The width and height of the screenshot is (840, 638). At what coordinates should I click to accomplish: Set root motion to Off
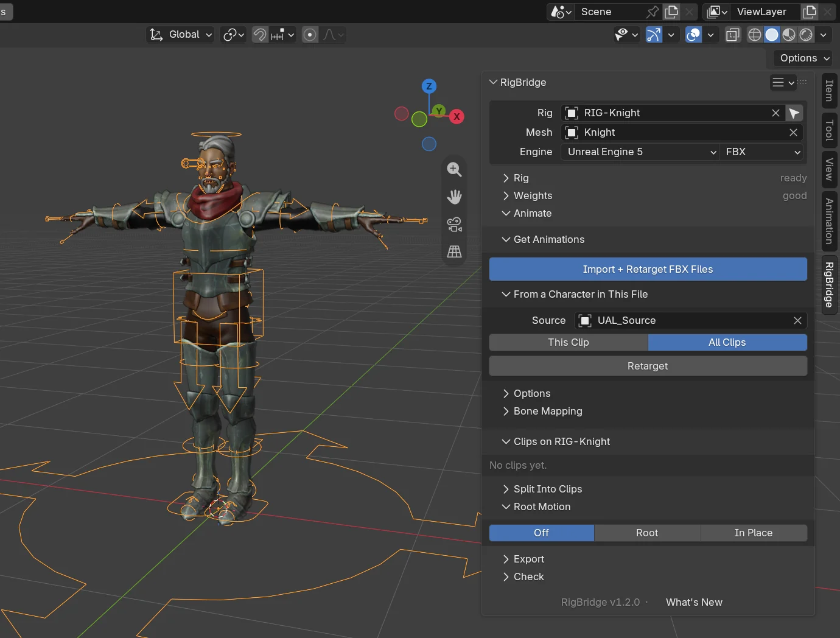point(542,533)
